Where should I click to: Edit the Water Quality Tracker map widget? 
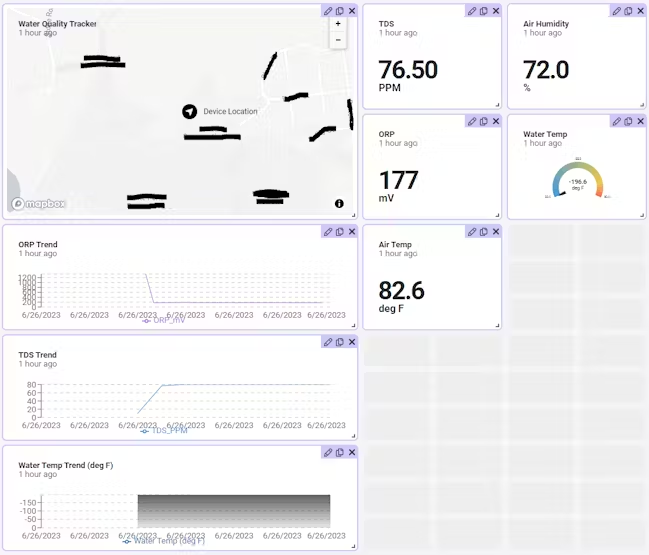[328, 10]
